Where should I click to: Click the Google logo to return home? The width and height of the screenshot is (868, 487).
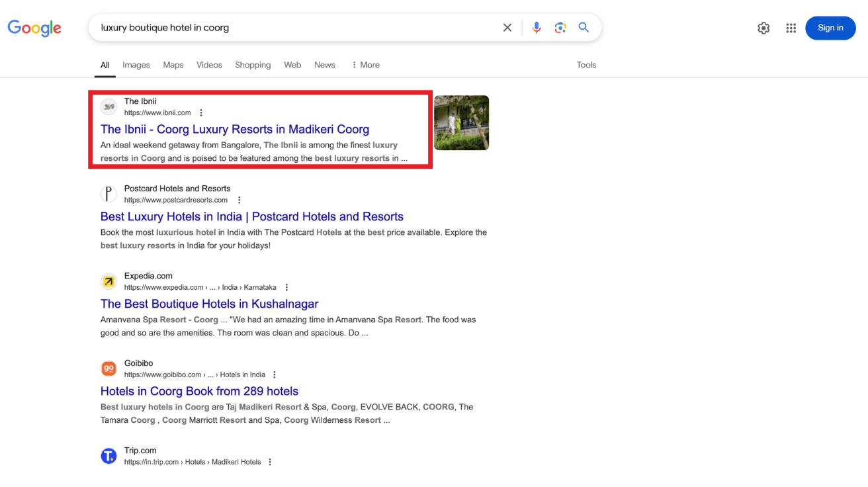pos(34,28)
